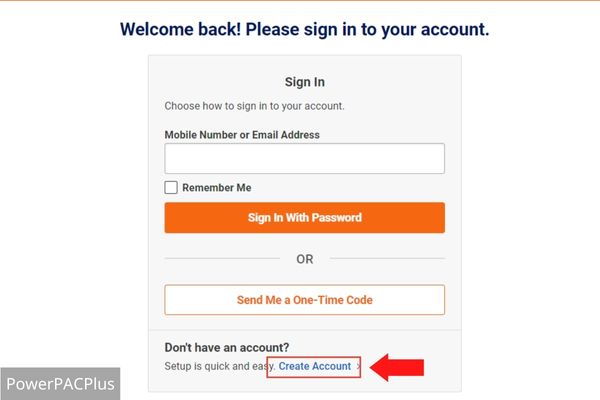Click the Choose how to sign in text
Viewport: 600px width, 400px height.
coord(254,106)
